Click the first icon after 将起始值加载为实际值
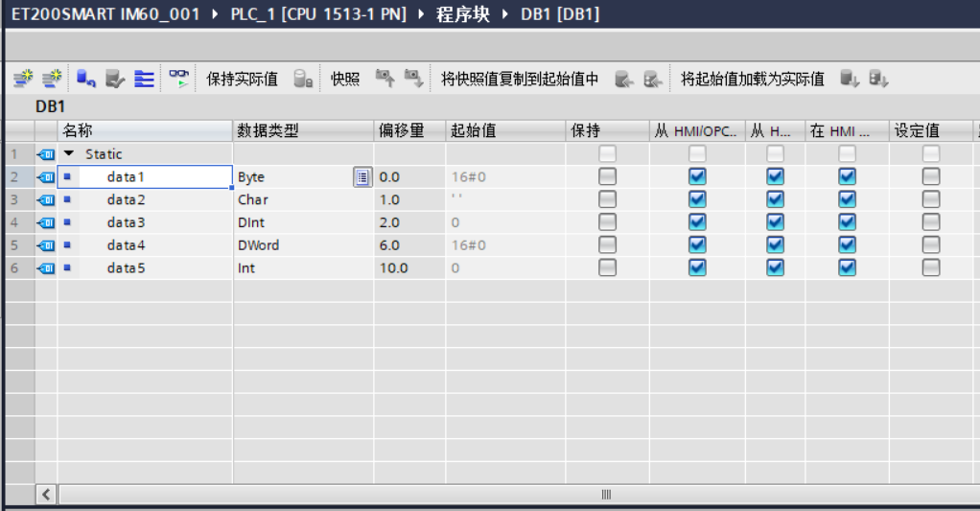 (x=850, y=79)
